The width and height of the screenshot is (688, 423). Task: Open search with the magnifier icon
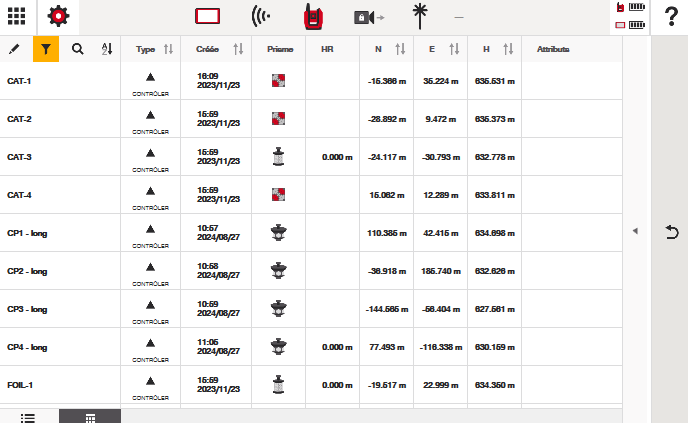(78, 48)
